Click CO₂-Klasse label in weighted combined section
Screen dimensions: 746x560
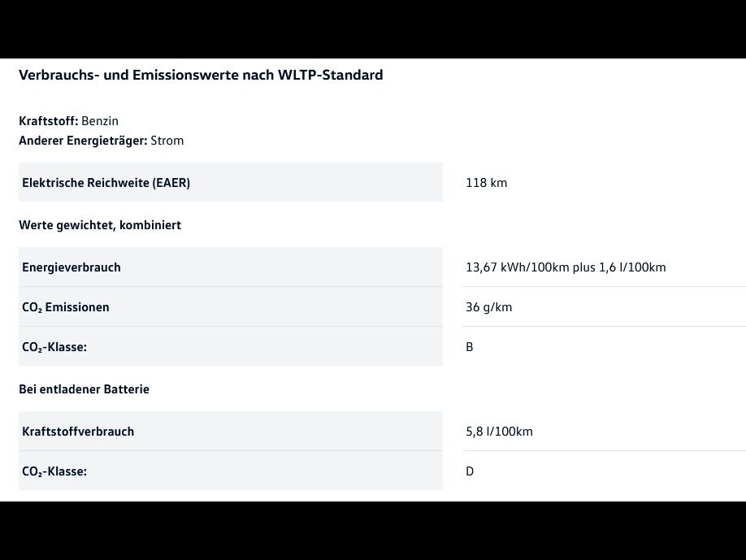pos(54,347)
